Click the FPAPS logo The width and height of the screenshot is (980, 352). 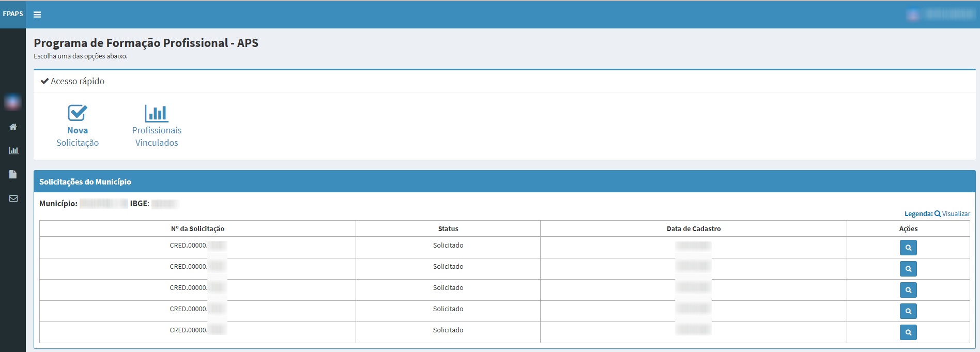point(13,14)
